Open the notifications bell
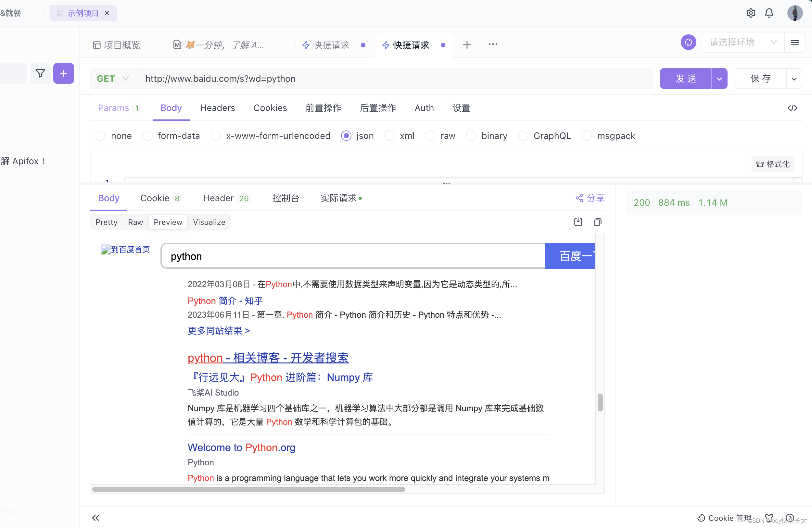Viewport: 812px width, 527px height. 769,13
